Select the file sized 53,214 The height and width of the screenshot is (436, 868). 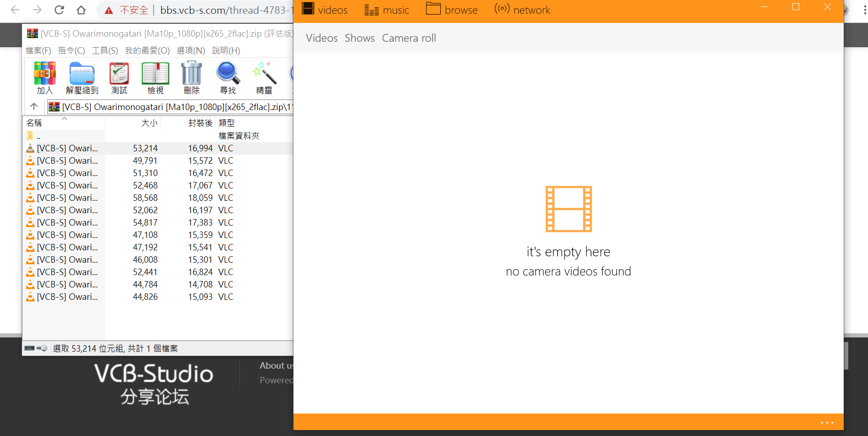(158, 148)
